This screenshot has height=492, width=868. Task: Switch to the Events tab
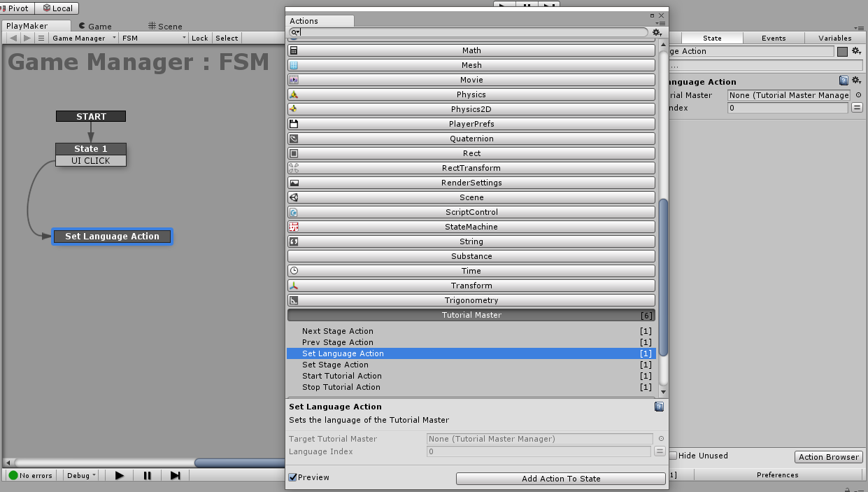tap(773, 38)
